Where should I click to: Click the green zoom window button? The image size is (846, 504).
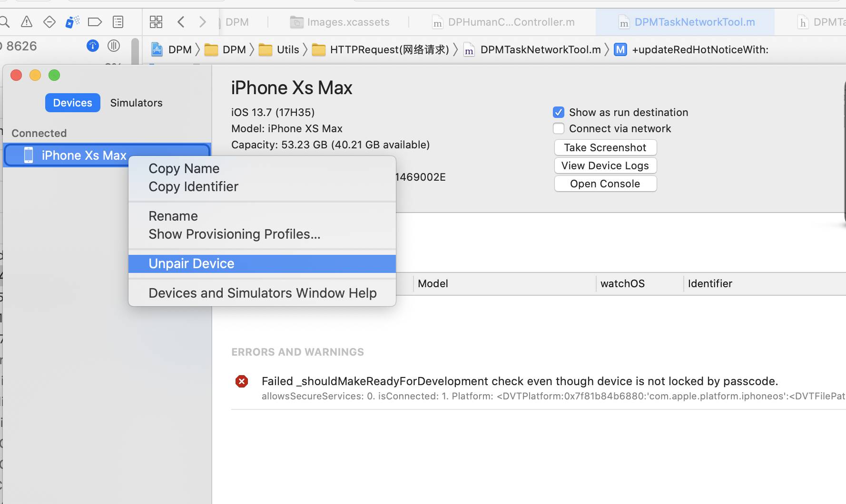click(54, 75)
